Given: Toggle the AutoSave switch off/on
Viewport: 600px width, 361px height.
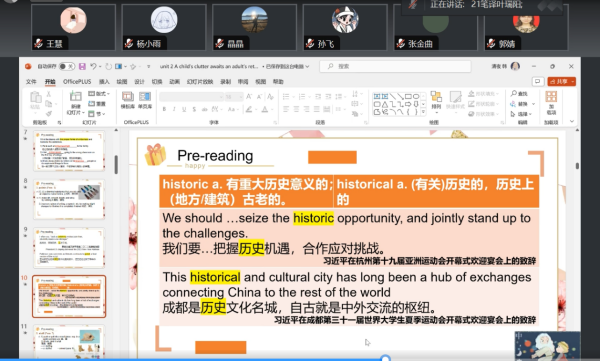Looking at the screenshot, I should click(67, 66).
